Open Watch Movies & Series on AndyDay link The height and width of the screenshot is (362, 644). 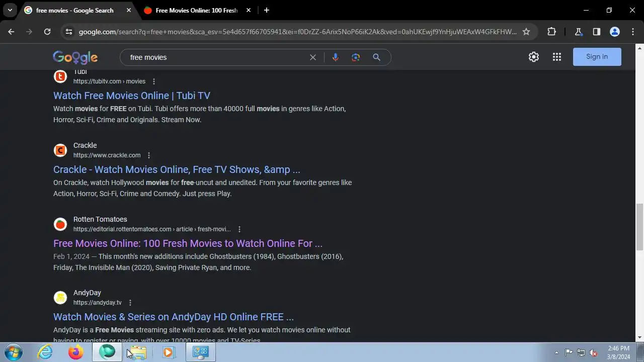[174, 317]
